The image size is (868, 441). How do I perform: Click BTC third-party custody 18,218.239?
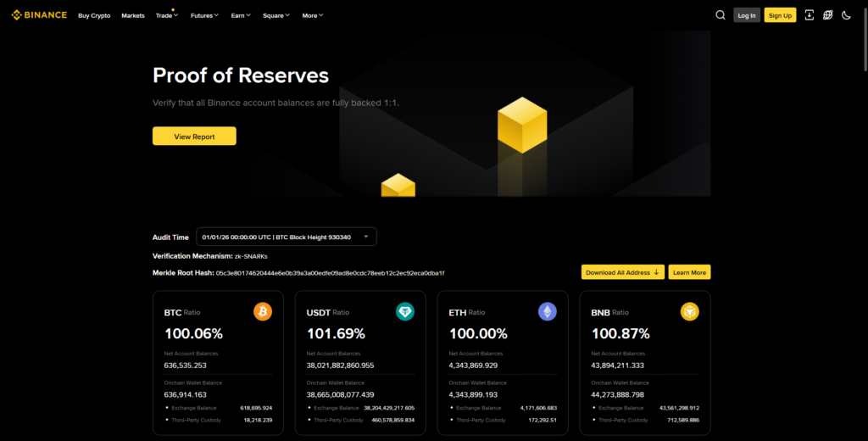258,420
